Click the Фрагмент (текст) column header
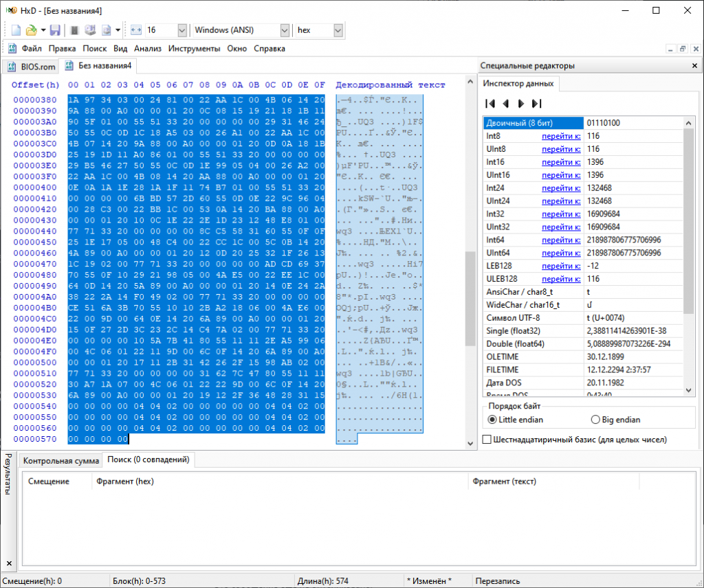 (553, 482)
